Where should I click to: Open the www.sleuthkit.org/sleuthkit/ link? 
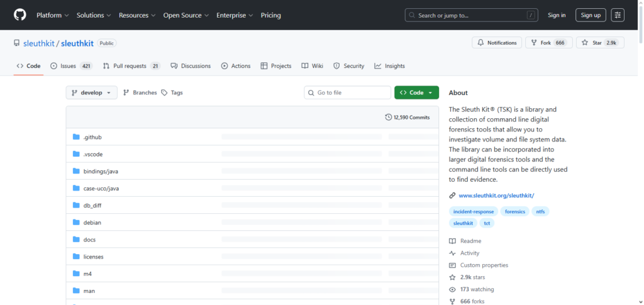tap(496, 196)
